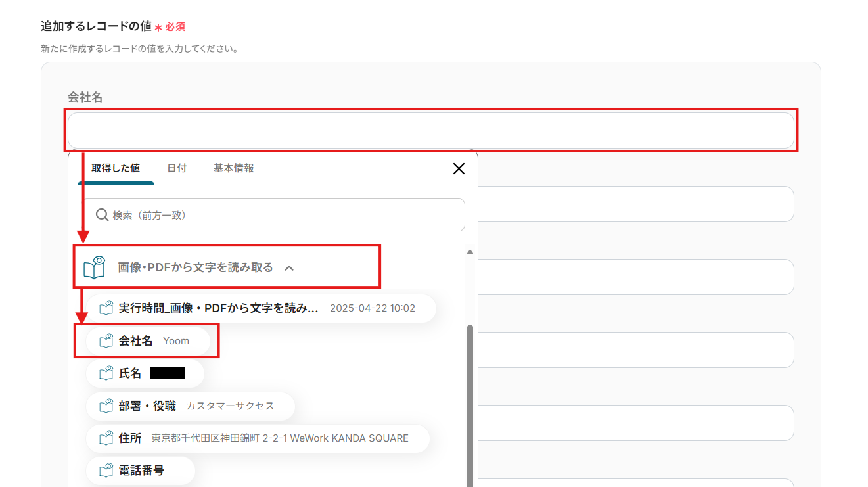Image resolution: width=868 pixels, height=487 pixels.
Task: Click the icon on the 会社名 chip
Action: pos(106,341)
